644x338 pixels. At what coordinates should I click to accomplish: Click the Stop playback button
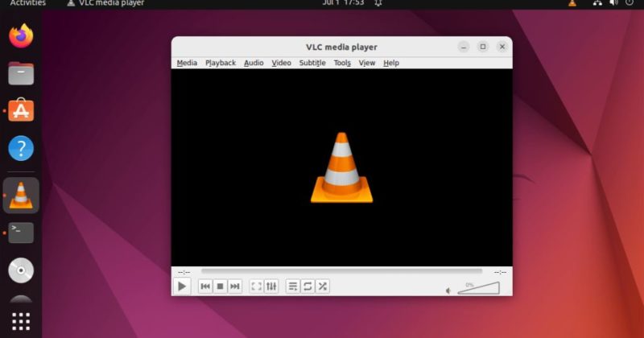(x=220, y=286)
